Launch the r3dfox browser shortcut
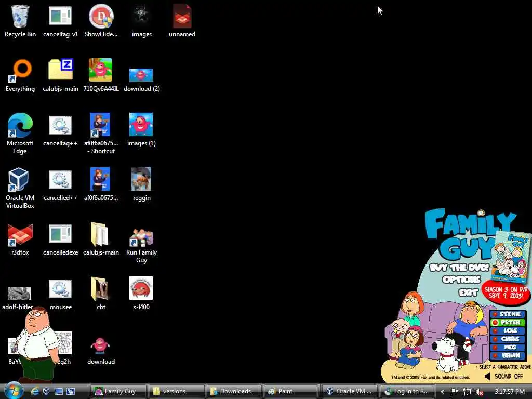 tap(20, 240)
